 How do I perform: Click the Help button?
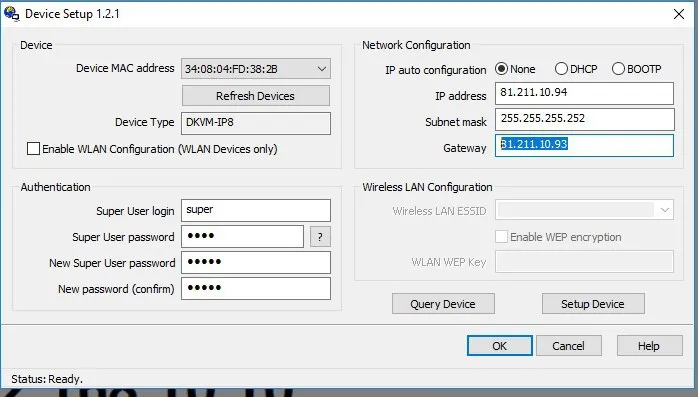[649, 346]
